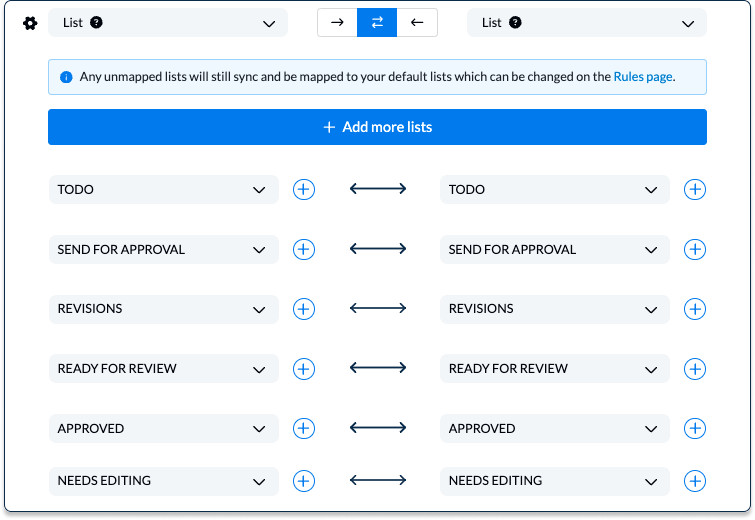Click plus beside left READY FOR REVIEW
Image resolution: width=755 pixels, height=520 pixels.
304,369
